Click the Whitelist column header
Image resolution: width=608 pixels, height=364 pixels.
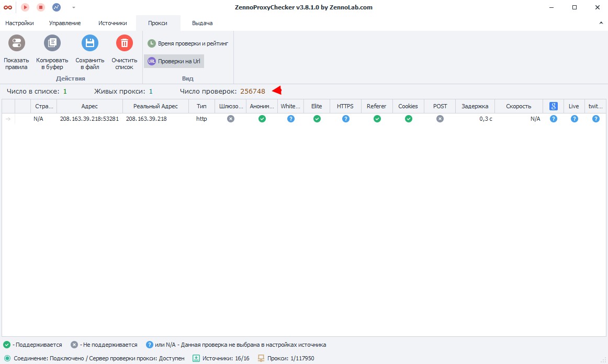[290, 106]
